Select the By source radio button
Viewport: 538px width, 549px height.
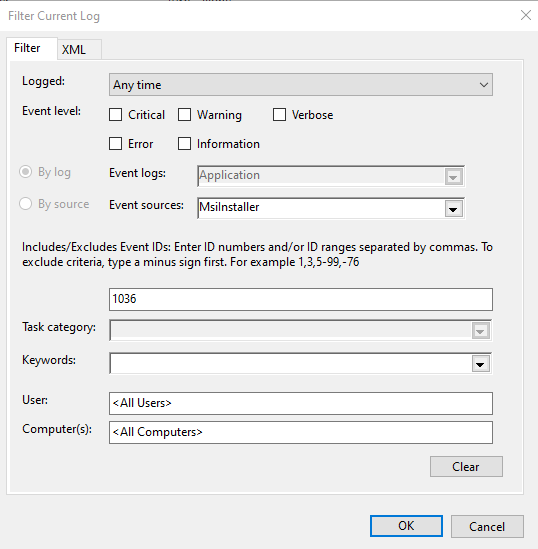(x=26, y=204)
